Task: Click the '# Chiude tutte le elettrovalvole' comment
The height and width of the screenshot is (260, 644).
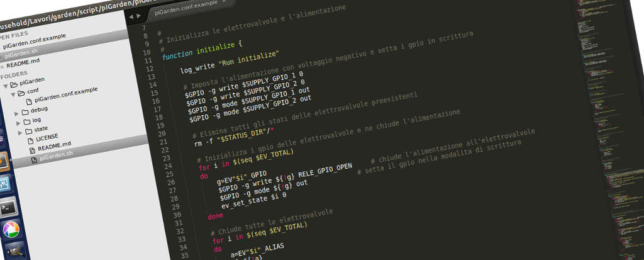Action: point(272,222)
